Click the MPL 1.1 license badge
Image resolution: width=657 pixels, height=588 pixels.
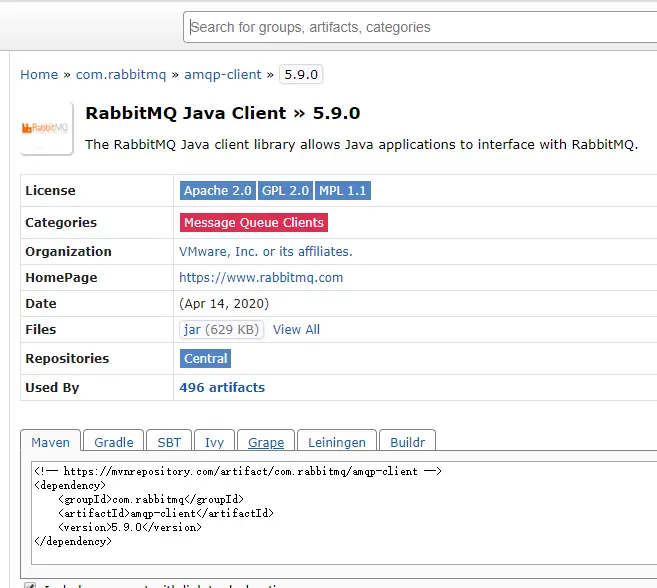point(343,191)
